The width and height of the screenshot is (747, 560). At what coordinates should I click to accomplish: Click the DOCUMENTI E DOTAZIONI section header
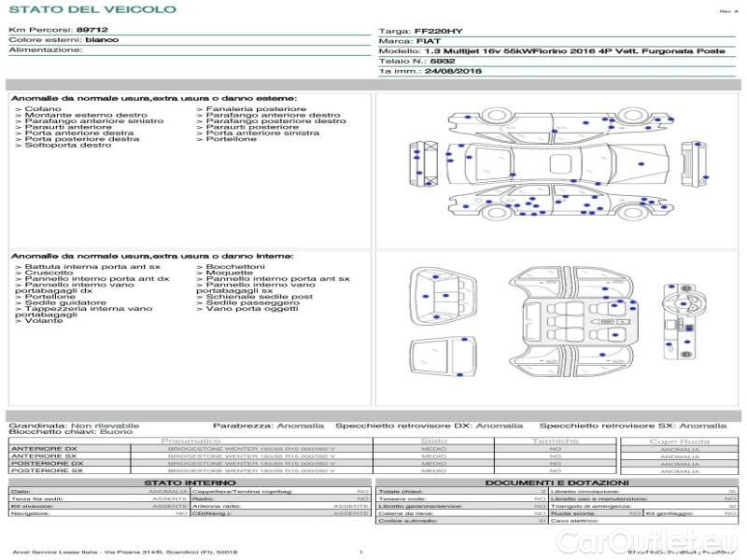556,482
